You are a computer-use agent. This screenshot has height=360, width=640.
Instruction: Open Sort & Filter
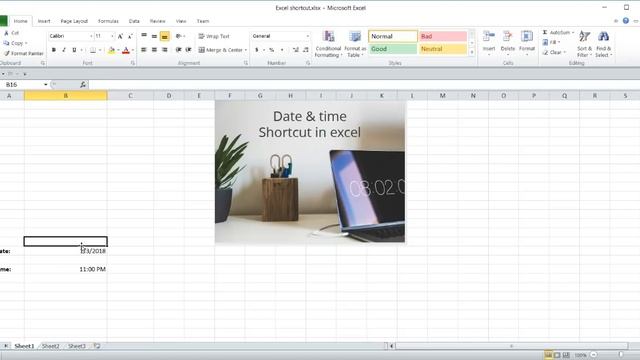pos(584,44)
